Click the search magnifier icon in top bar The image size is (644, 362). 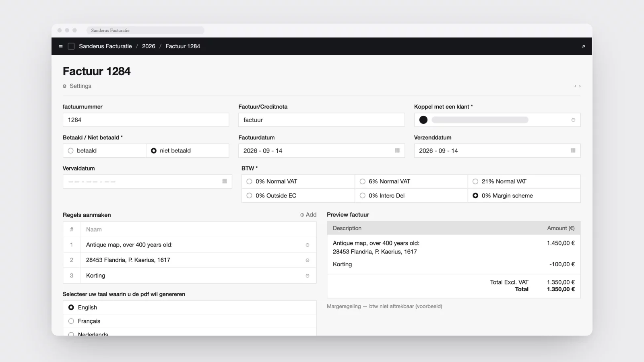[583, 46]
